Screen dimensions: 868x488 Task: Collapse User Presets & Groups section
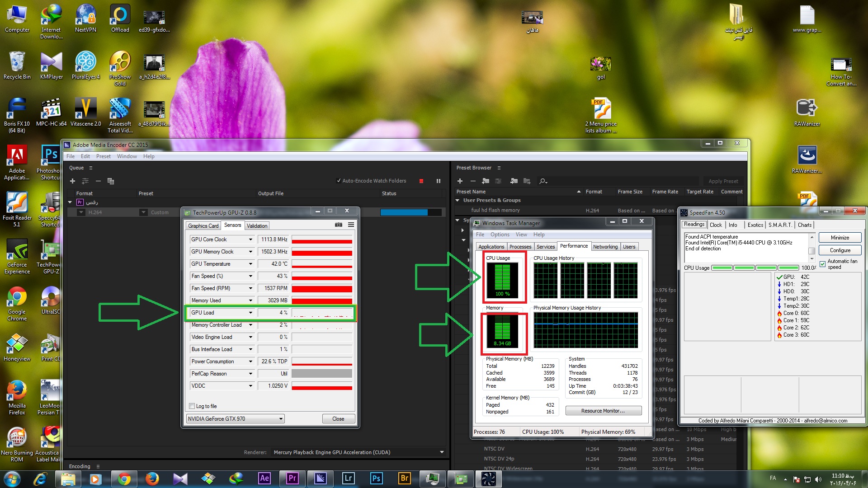pyautogui.click(x=458, y=200)
